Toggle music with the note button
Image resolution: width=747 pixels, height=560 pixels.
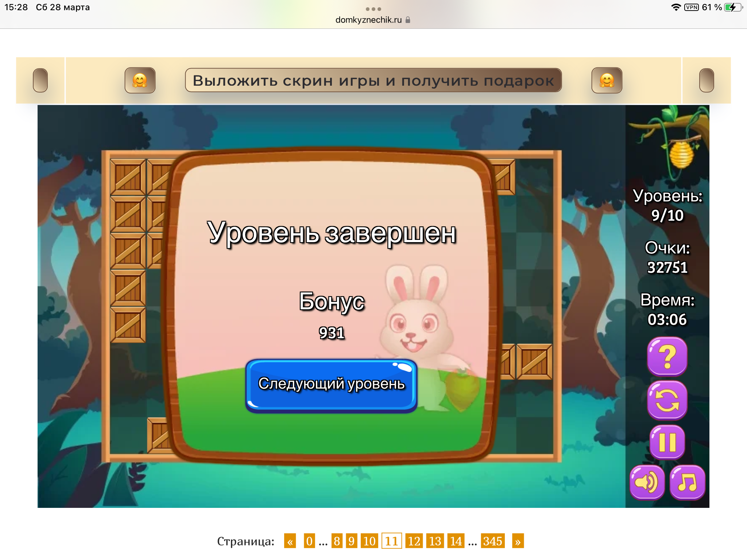(687, 482)
